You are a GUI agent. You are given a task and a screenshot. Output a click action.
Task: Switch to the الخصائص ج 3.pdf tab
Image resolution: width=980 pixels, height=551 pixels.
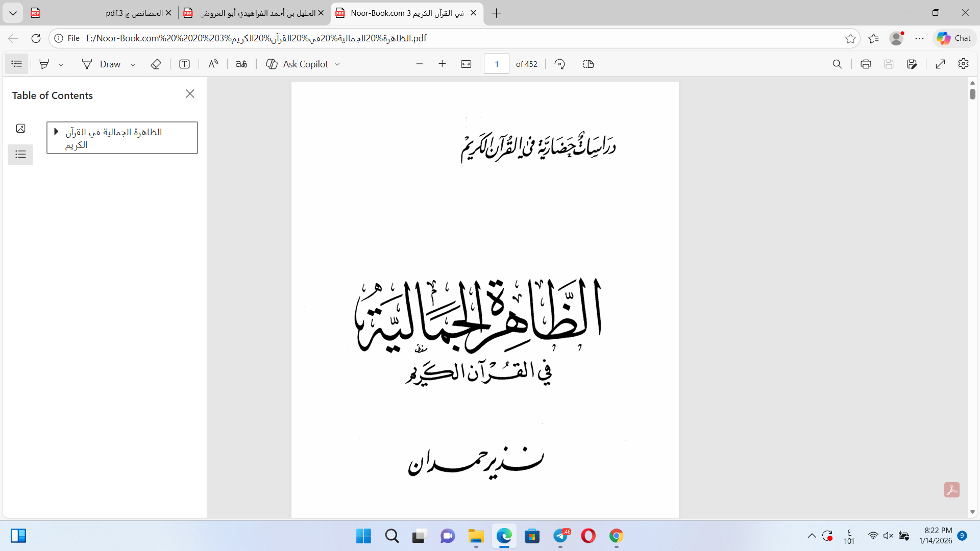click(x=102, y=13)
